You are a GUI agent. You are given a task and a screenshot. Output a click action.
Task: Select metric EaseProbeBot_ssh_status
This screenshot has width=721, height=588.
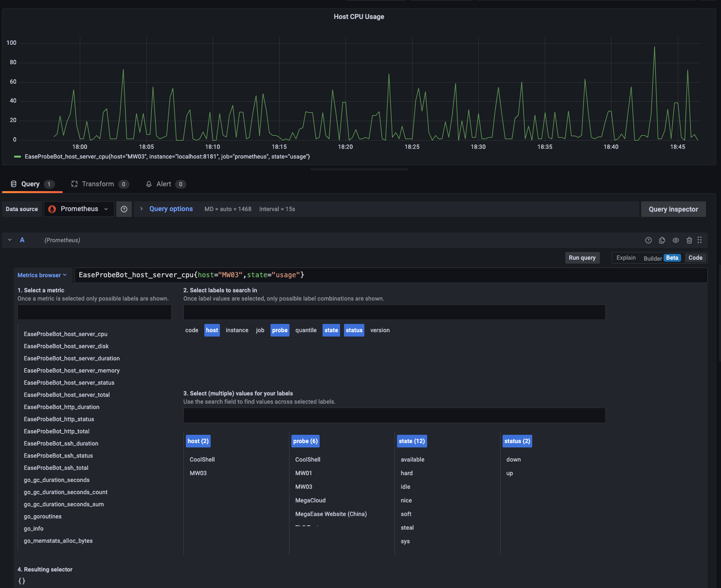point(58,456)
